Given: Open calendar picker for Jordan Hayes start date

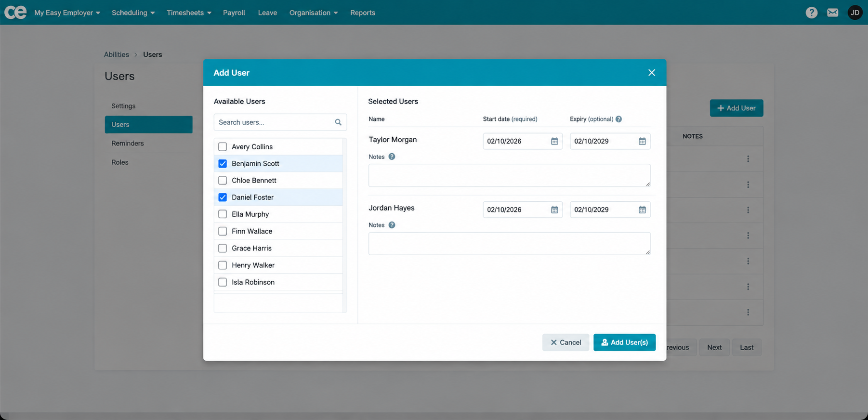Looking at the screenshot, I should 554,210.
